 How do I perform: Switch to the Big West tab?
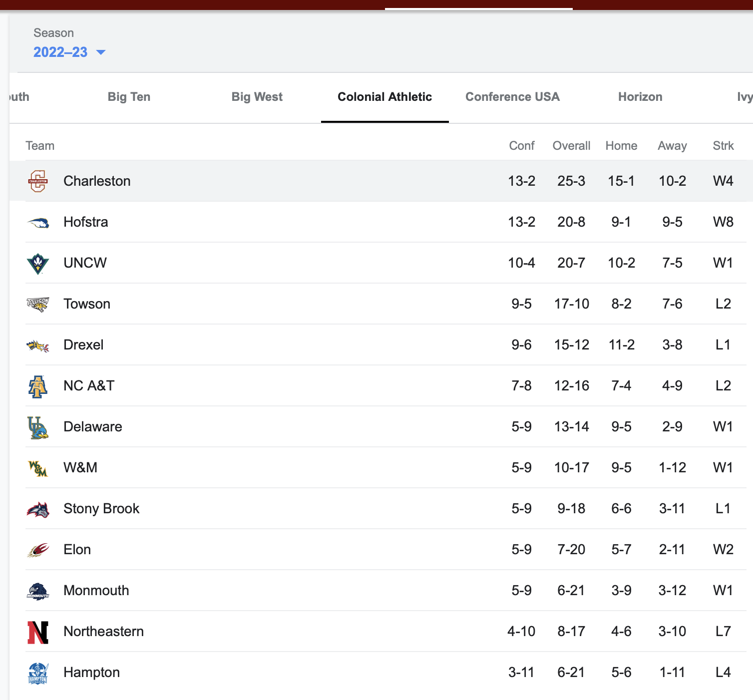pyautogui.click(x=257, y=97)
